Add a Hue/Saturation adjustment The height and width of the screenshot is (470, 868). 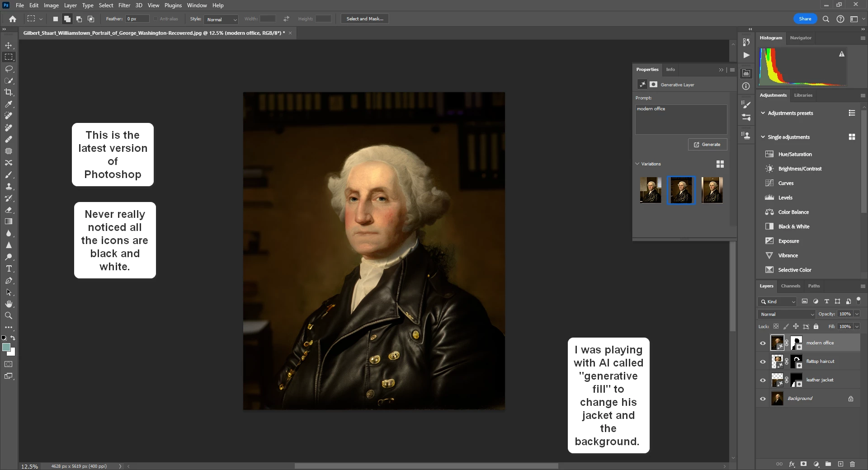795,154
